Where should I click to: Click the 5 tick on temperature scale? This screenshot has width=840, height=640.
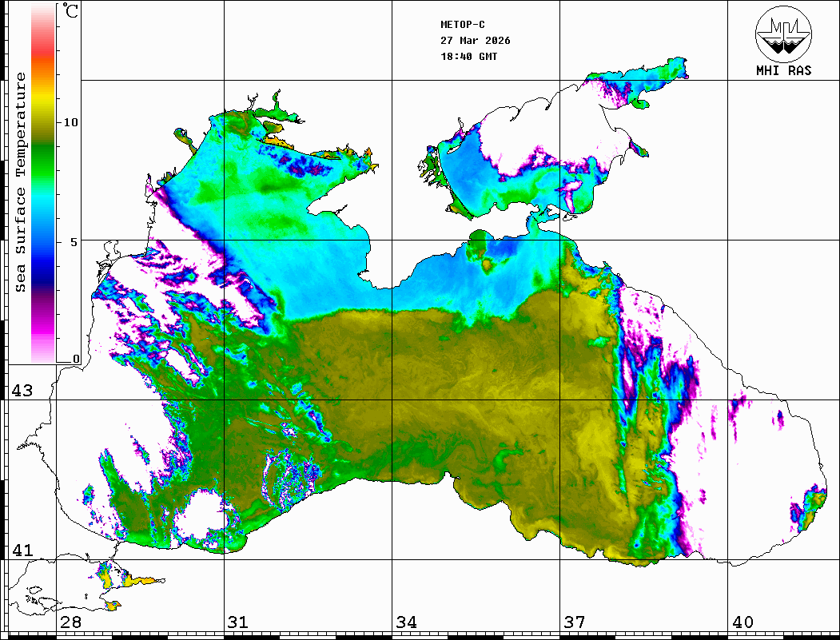click(74, 241)
